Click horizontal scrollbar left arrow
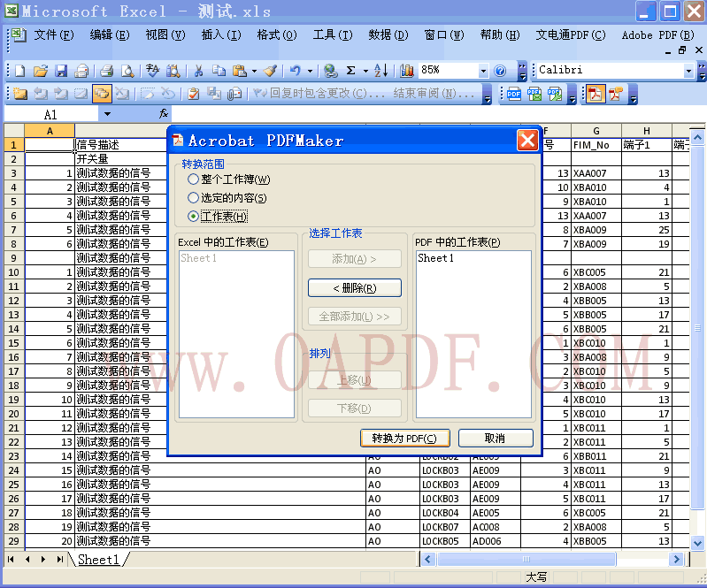707x588 pixels. pos(428,559)
